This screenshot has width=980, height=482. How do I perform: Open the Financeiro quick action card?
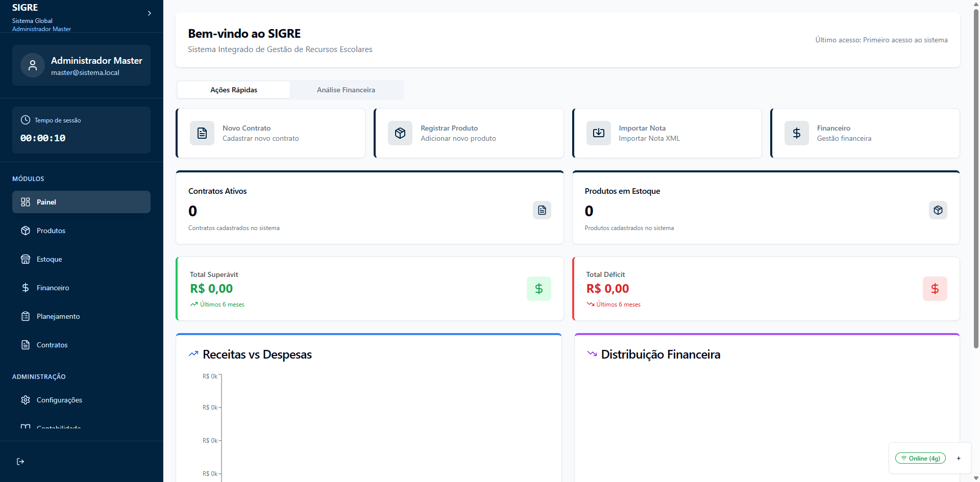865,133
